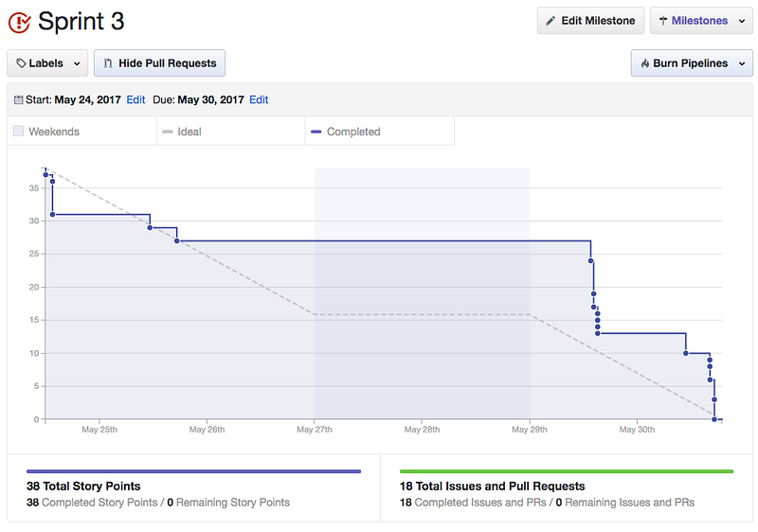
Task: Click the tag icon on Labels button
Action: (21, 63)
